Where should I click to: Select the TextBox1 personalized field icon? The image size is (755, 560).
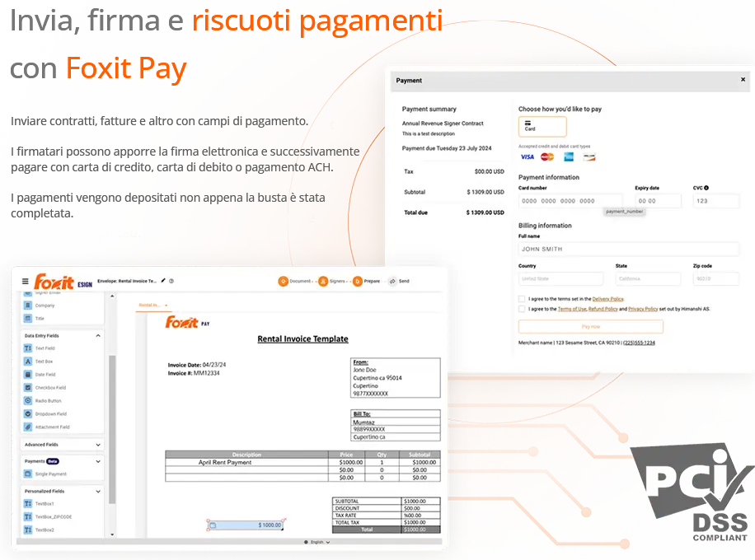[28, 503]
